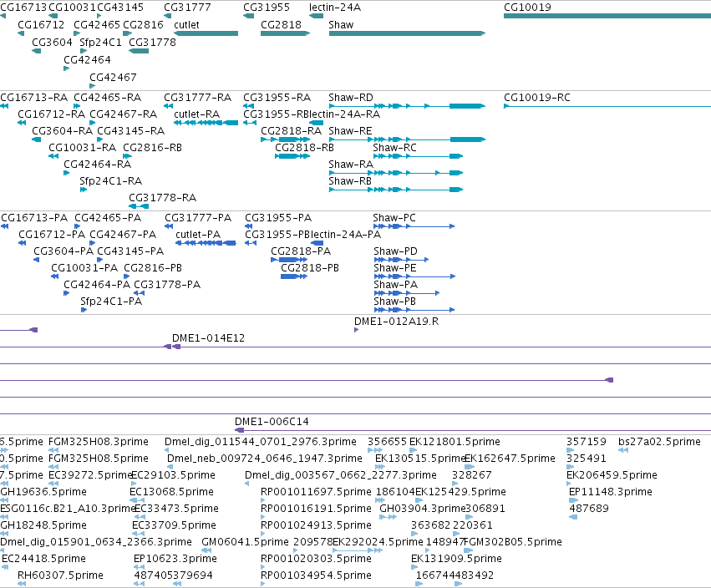The width and height of the screenshot is (711, 588).
Task: Select the Shaw-PB protein label
Action: click(x=395, y=302)
